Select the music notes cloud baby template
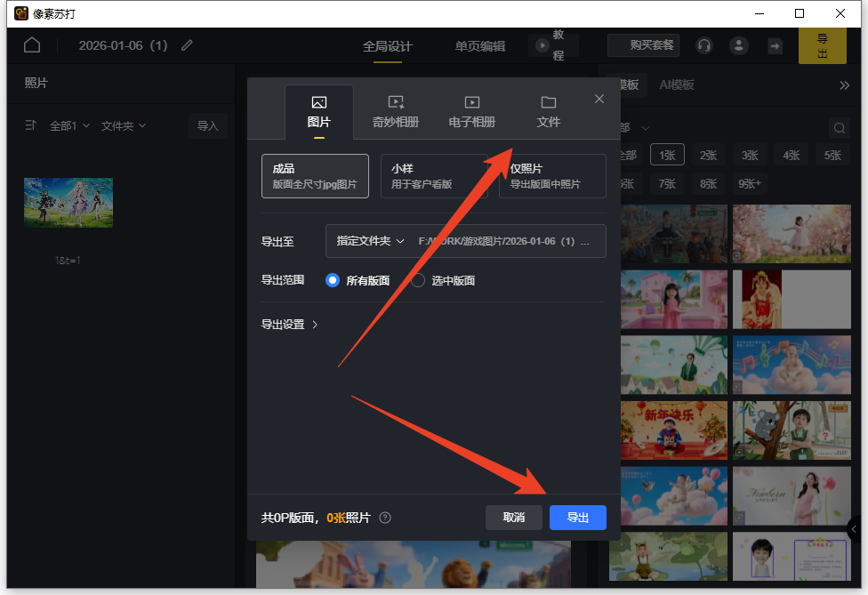868x595 pixels. point(792,365)
